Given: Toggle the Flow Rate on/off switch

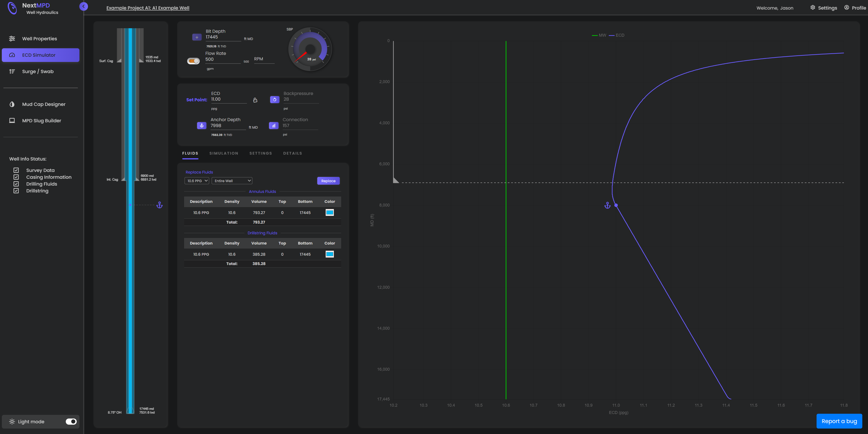Looking at the screenshot, I should click(x=193, y=61).
